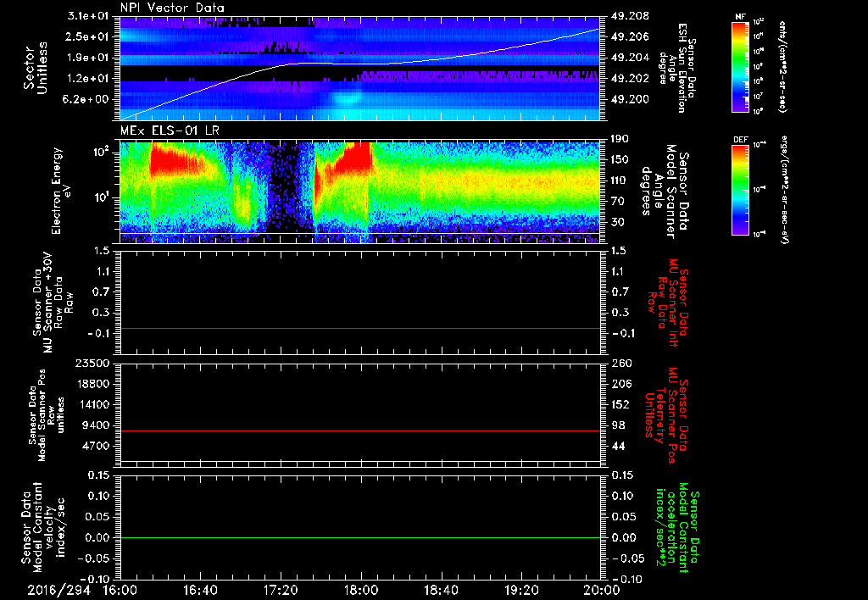Click the 16:40 time axis label

(x=200, y=590)
